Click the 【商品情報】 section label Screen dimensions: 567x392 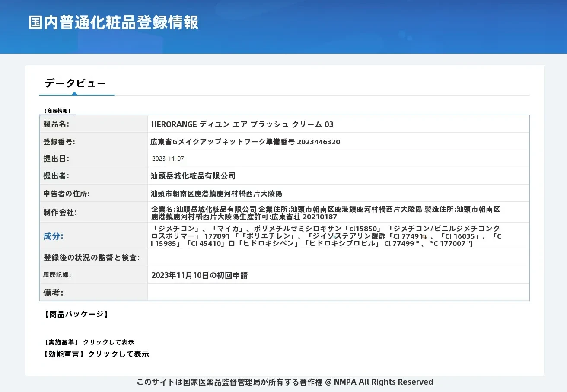[x=57, y=111]
